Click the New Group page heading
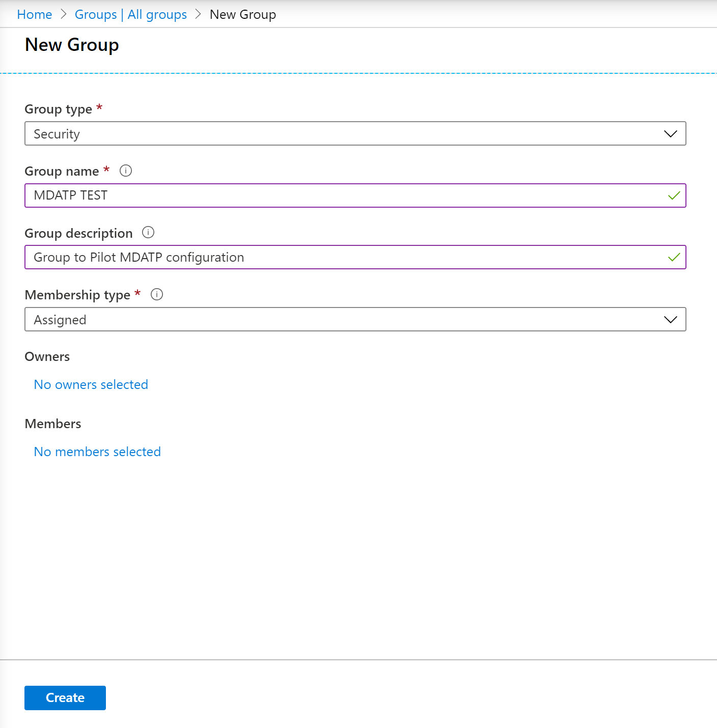Screen dimensions: 717x728 pos(72,45)
